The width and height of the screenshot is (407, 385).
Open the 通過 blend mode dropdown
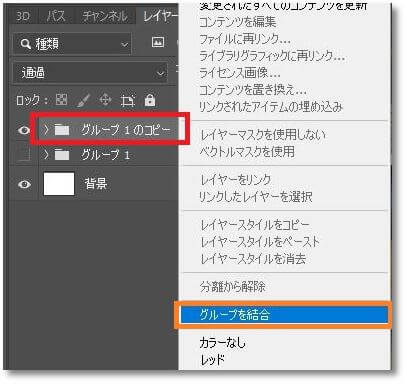pyautogui.click(x=90, y=73)
